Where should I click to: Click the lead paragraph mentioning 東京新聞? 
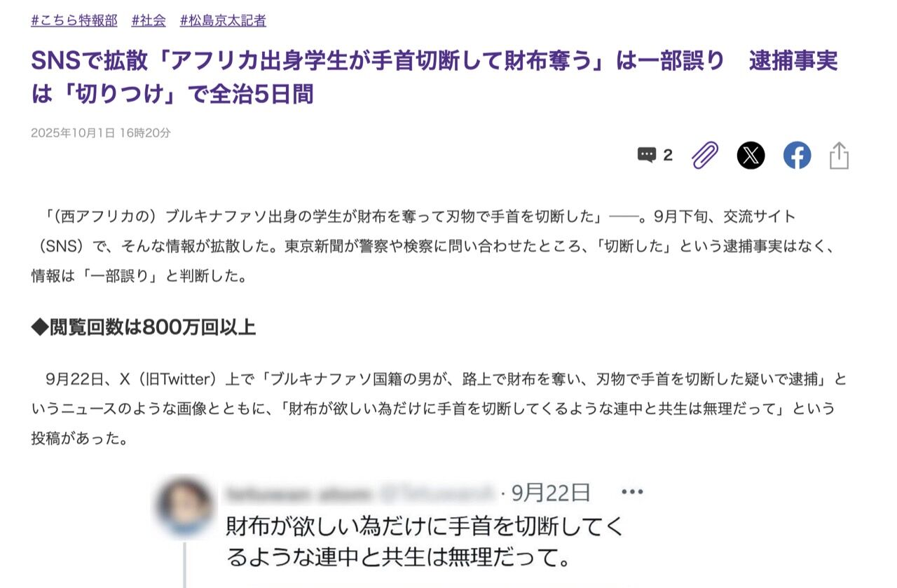(x=435, y=246)
